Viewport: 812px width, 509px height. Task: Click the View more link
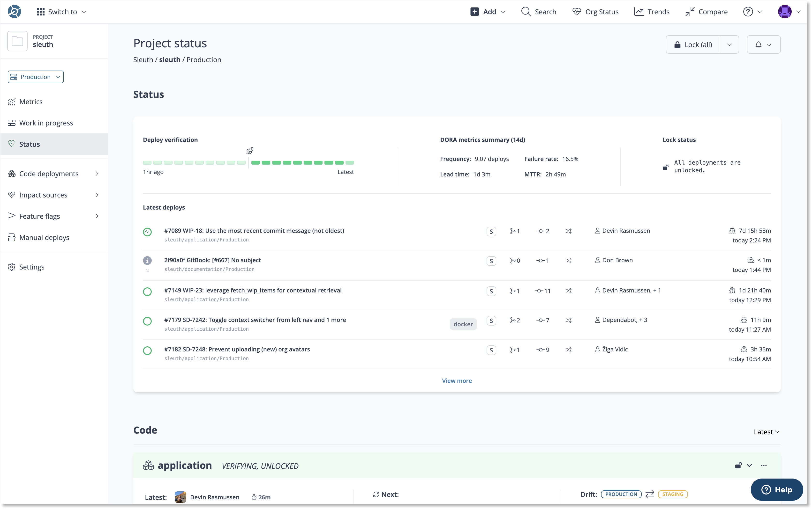pos(457,381)
